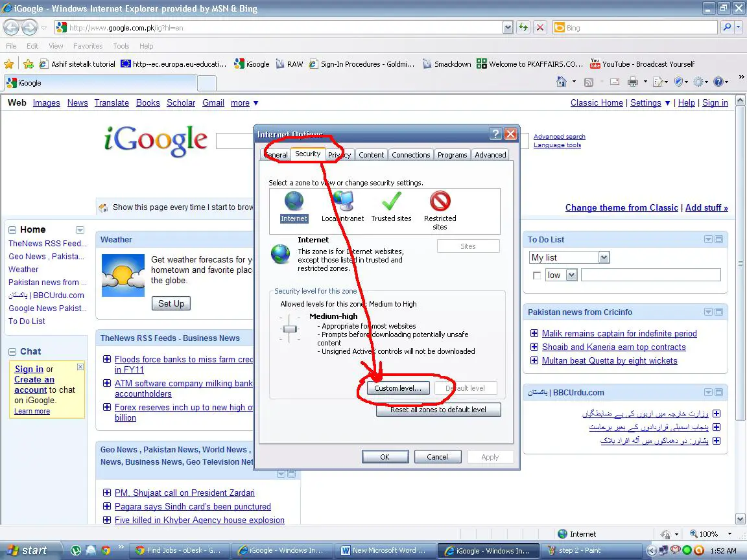Click the Set Up weather button

(x=171, y=303)
